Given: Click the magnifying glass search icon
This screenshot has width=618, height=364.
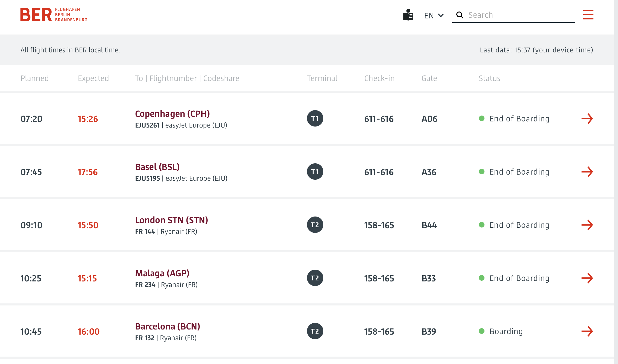Looking at the screenshot, I should [460, 15].
